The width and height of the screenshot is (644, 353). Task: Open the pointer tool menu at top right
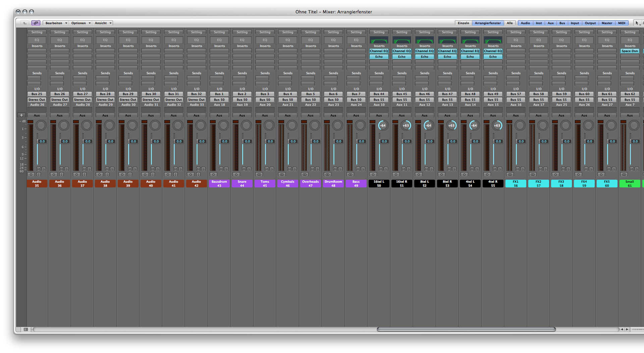[x=637, y=23]
